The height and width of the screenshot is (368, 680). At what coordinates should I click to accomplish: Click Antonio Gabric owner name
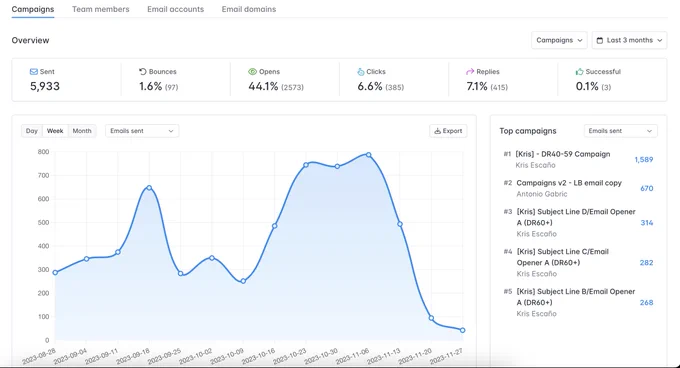[542, 194]
